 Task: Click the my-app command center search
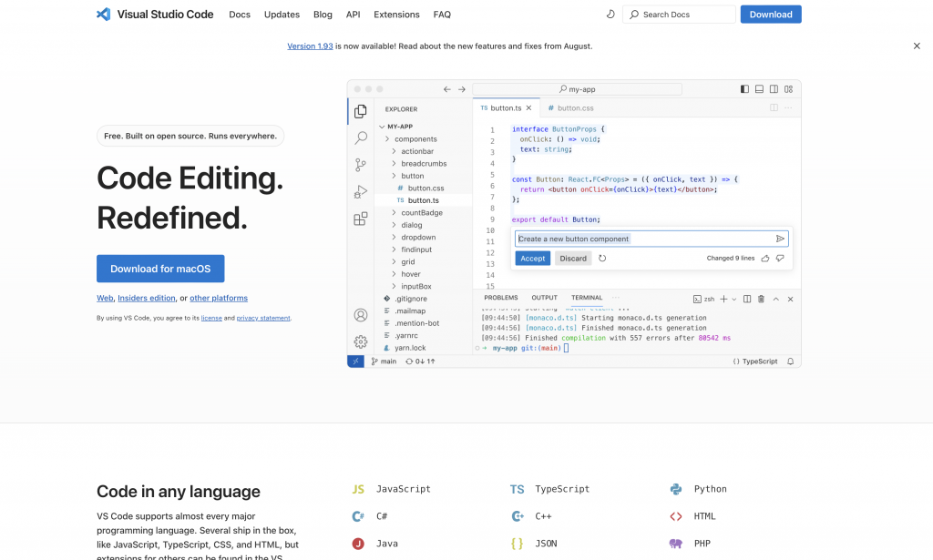577,89
